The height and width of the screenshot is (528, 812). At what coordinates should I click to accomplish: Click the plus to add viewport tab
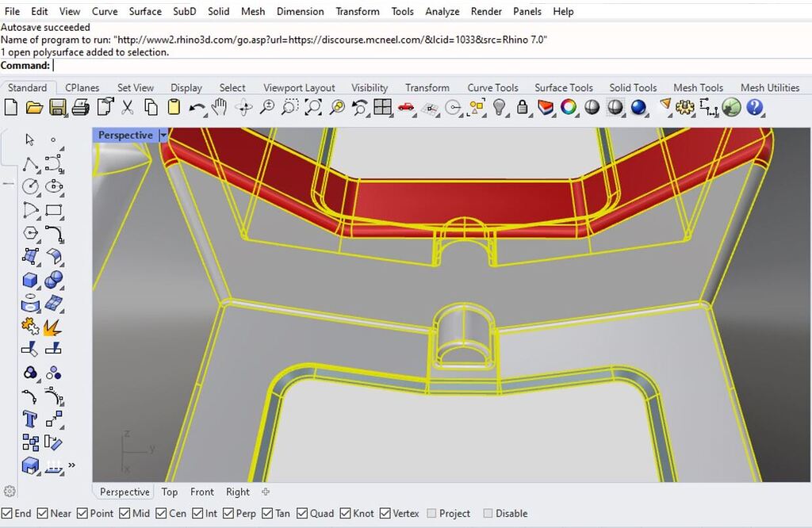(265, 492)
